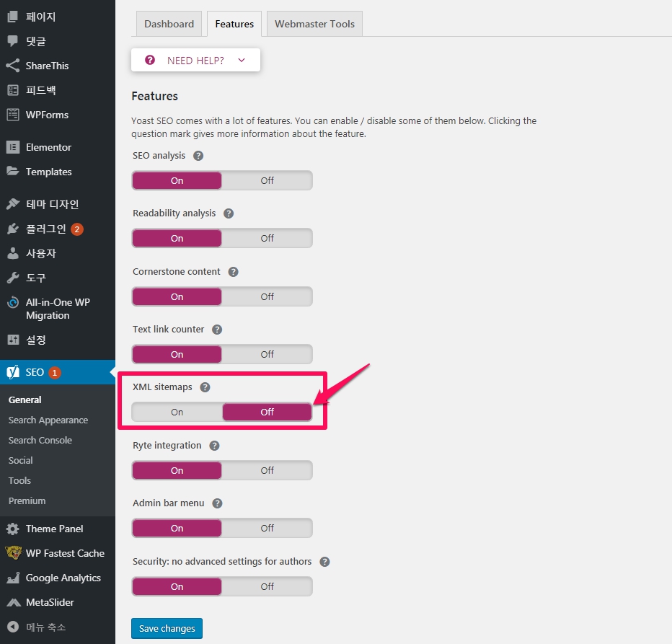Open the Admin bar menu help icon
The image size is (672, 644).
(217, 503)
